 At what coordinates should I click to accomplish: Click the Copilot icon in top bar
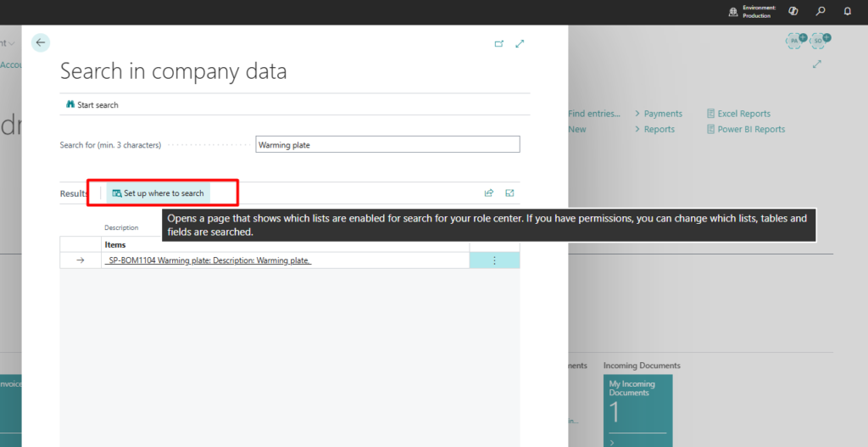(793, 12)
